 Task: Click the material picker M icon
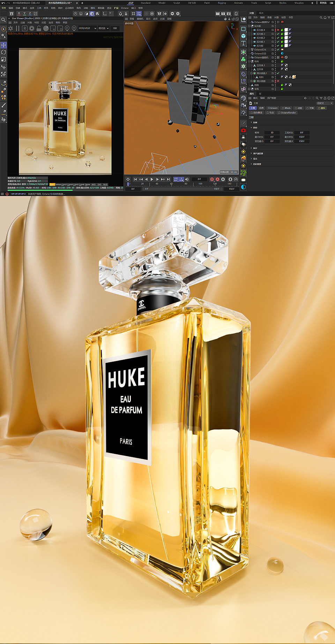tap(74, 28)
